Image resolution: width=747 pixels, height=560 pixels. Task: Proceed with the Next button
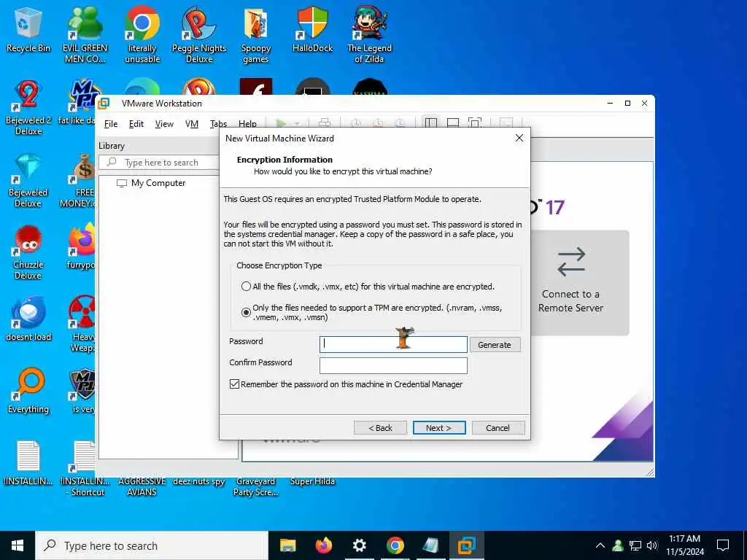click(x=438, y=427)
